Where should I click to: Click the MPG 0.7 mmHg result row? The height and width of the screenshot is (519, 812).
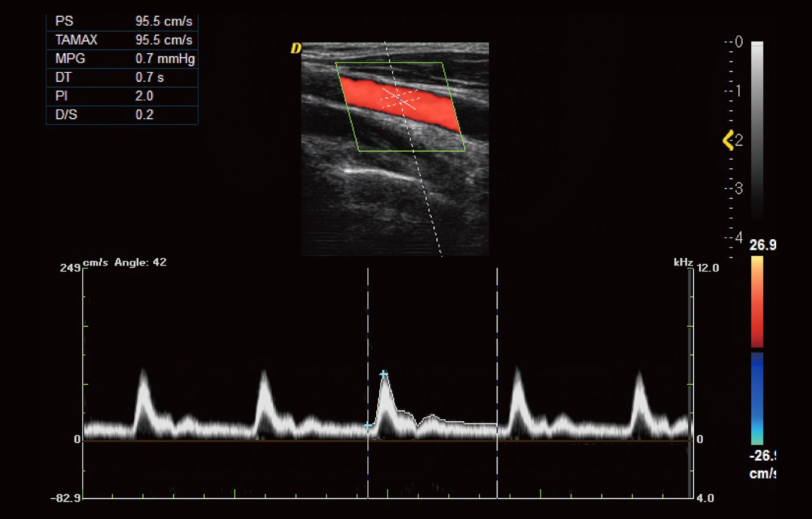[122, 59]
